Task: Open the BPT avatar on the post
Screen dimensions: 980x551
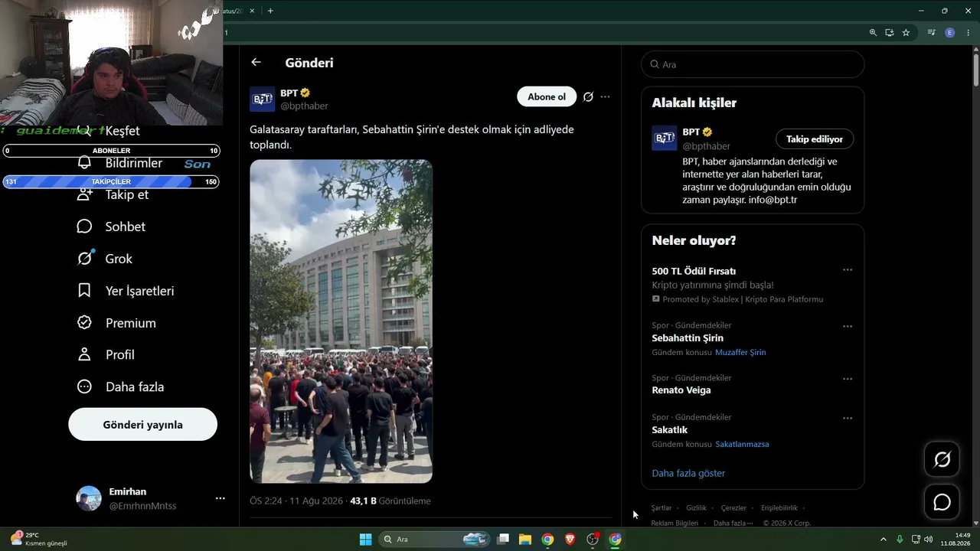Action: [263, 99]
